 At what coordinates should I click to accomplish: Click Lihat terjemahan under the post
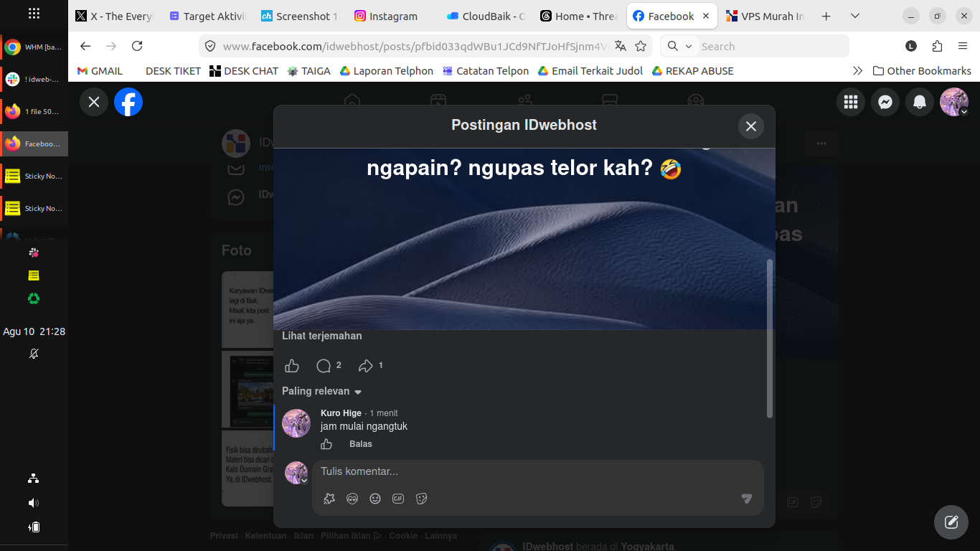tap(322, 336)
